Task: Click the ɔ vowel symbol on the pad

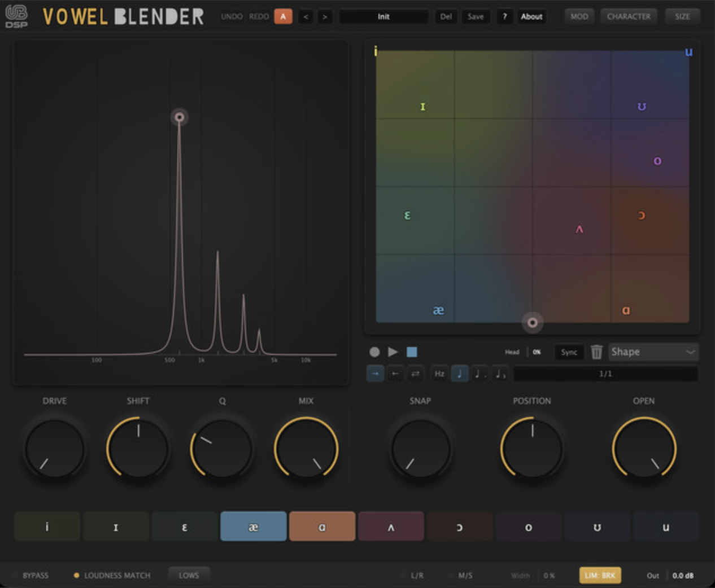Action: (642, 215)
